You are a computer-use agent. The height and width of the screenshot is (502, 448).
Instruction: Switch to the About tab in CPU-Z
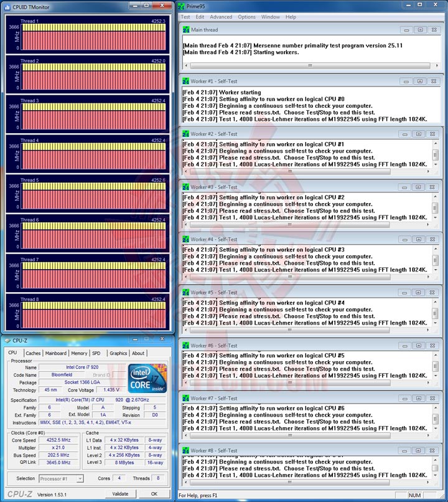138,353
